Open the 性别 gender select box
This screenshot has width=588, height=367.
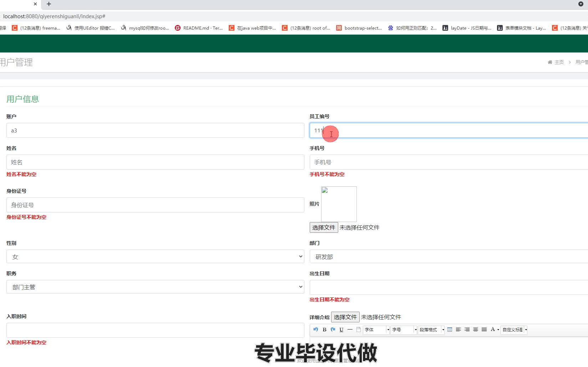[155, 256]
